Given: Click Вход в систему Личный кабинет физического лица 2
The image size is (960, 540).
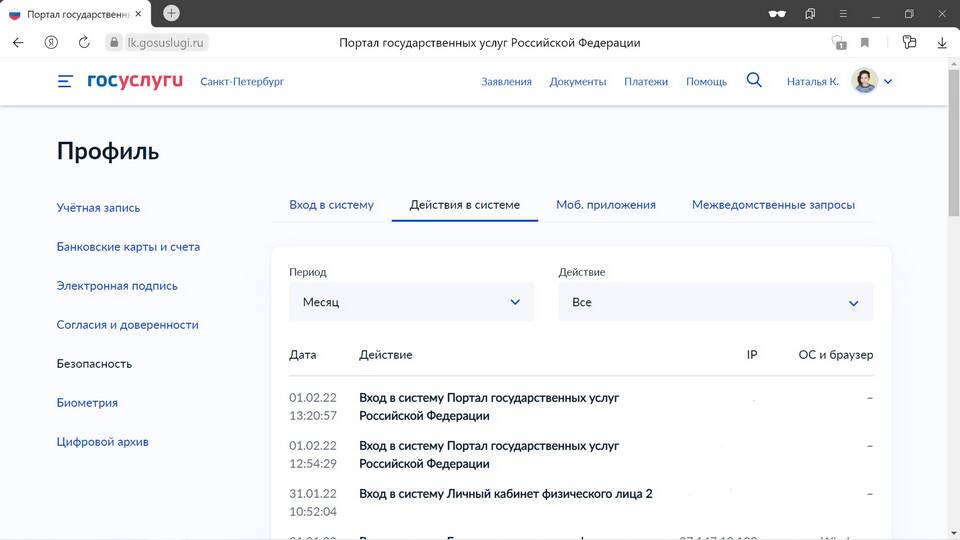Looking at the screenshot, I should (x=506, y=493).
